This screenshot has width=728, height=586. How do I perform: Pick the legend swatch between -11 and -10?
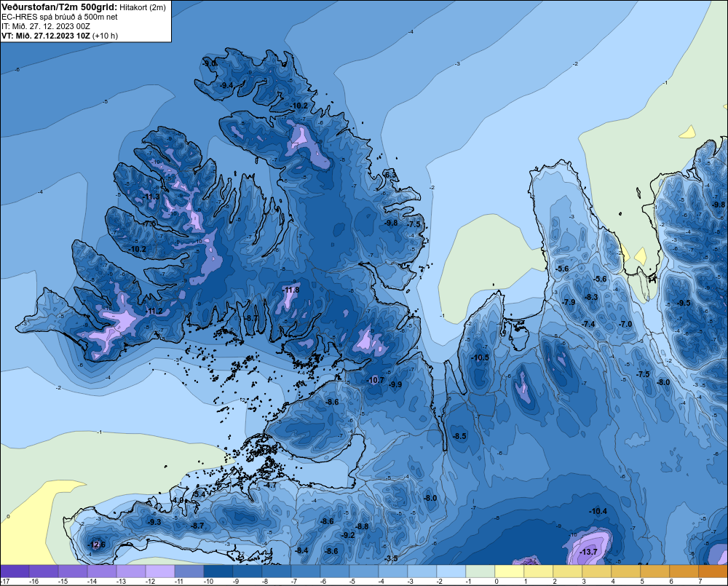(x=189, y=571)
